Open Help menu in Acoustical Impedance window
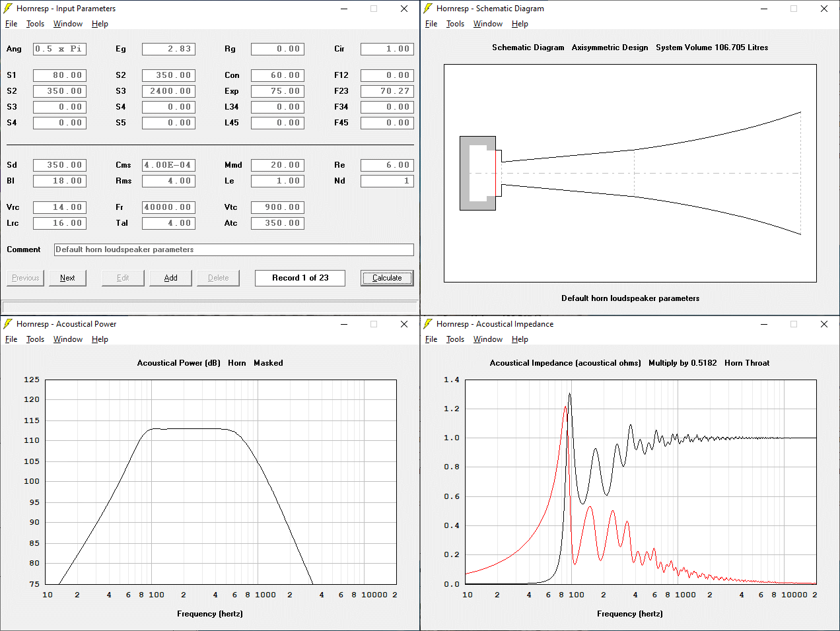Image resolution: width=840 pixels, height=631 pixels. point(520,339)
